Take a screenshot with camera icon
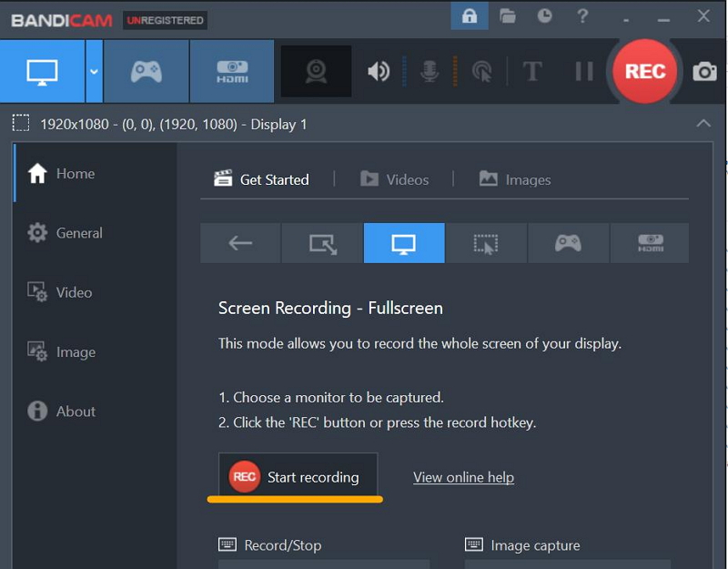Viewport: 728px width, 569px height. click(704, 72)
